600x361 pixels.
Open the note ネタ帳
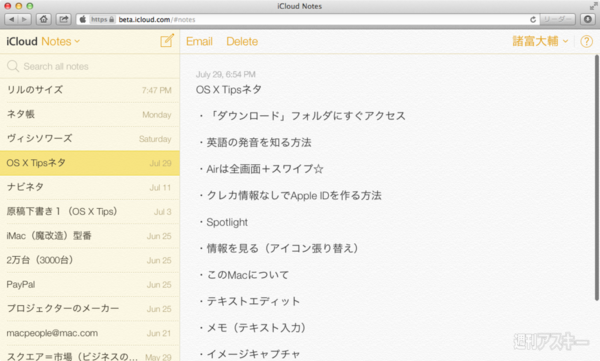coord(90,114)
